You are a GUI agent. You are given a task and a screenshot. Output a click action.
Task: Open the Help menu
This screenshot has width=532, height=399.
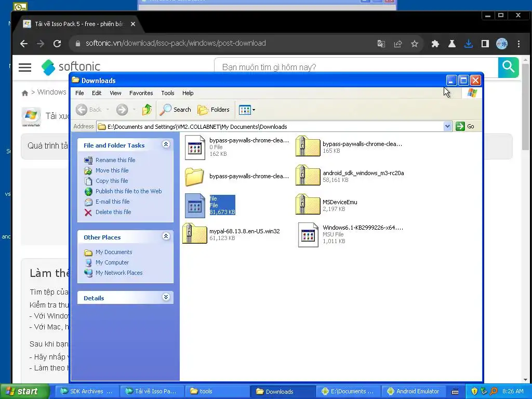pyautogui.click(x=188, y=93)
